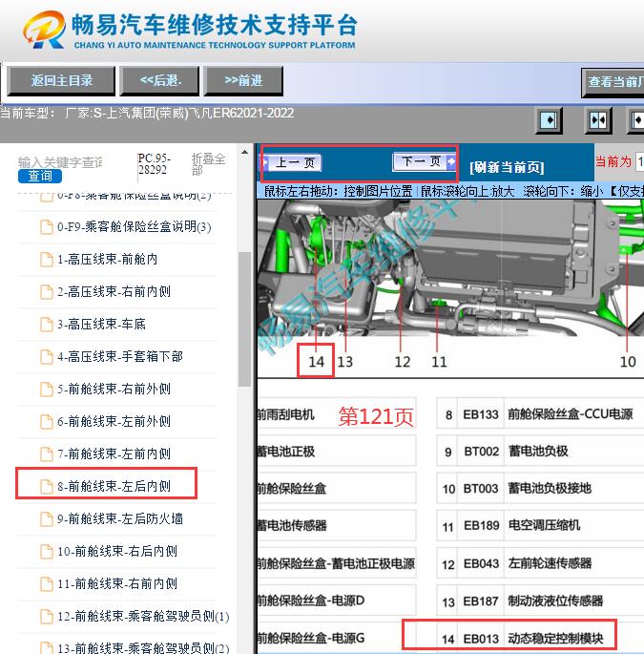Click the tree panel scrollbar thumb

click(244, 320)
